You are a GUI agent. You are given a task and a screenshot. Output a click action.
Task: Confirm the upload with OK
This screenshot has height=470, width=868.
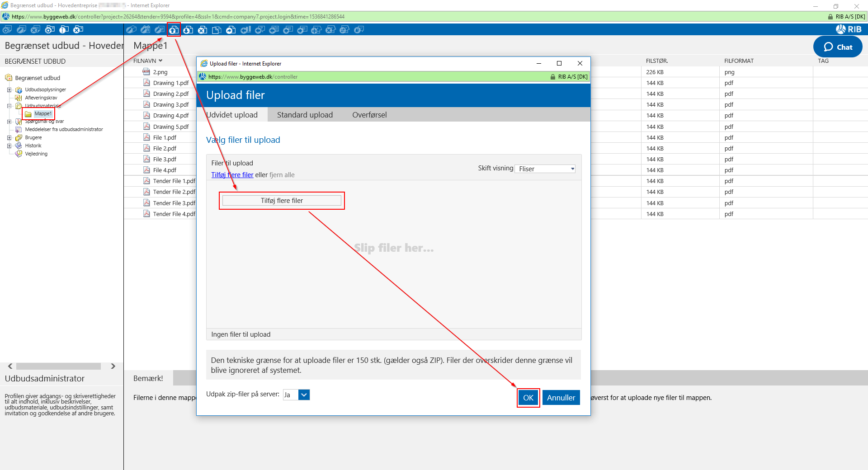pyautogui.click(x=528, y=398)
